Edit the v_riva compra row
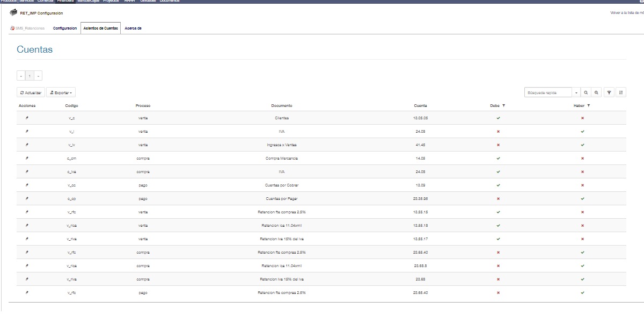The height and width of the screenshot is (316, 644). [x=27, y=279]
